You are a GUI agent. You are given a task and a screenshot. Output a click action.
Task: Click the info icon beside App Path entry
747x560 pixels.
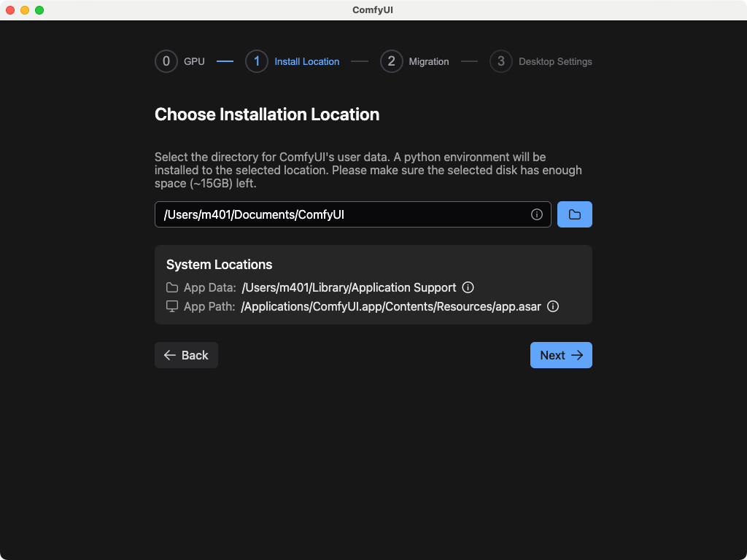[x=553, y=306]
